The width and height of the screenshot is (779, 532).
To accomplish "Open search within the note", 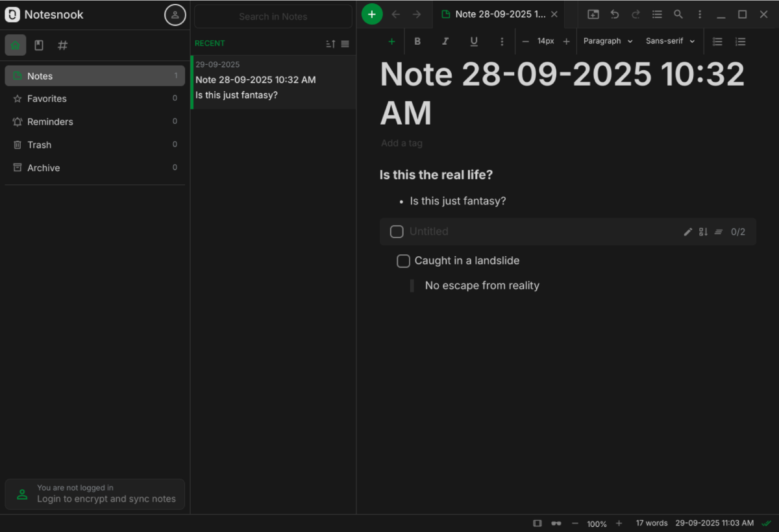I will [678, 14].
